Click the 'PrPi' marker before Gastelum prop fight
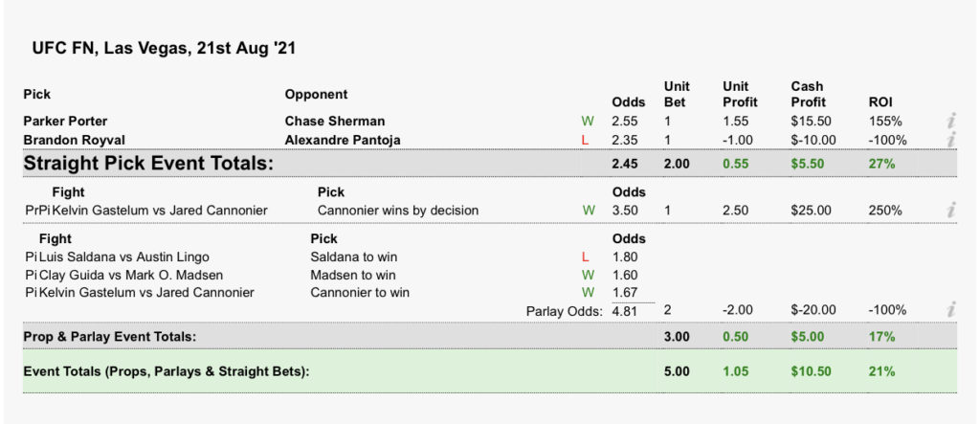 pos(36,210)
